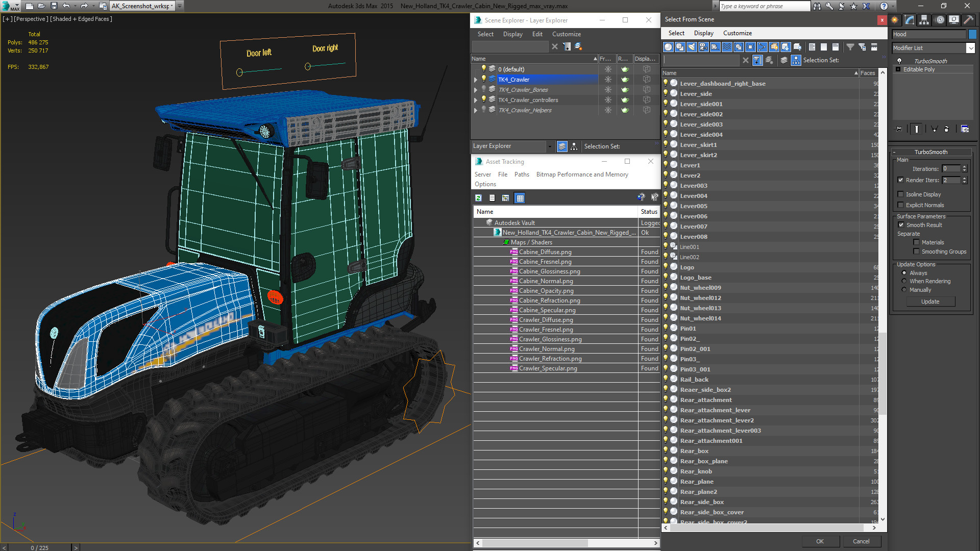Click Cancel in Select From Scene dialog
The width and height of the screenshot is (980, 551).
pyautogui.click(x=861, y=541)
